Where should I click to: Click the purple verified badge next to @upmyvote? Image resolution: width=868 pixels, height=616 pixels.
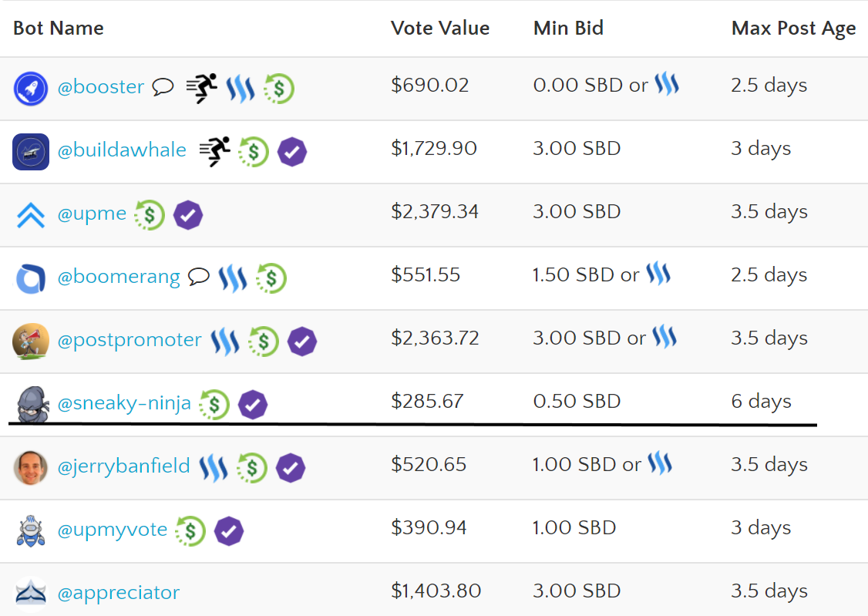click(229, 530)
